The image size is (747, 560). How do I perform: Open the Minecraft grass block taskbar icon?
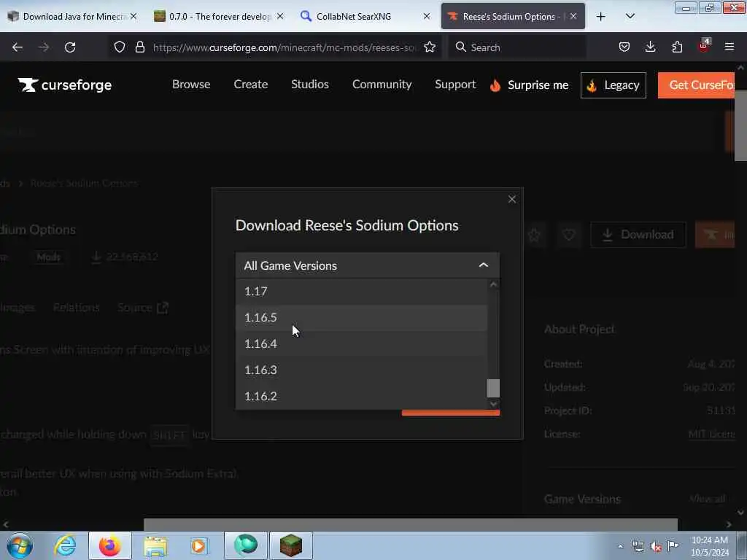pos(291,545)
